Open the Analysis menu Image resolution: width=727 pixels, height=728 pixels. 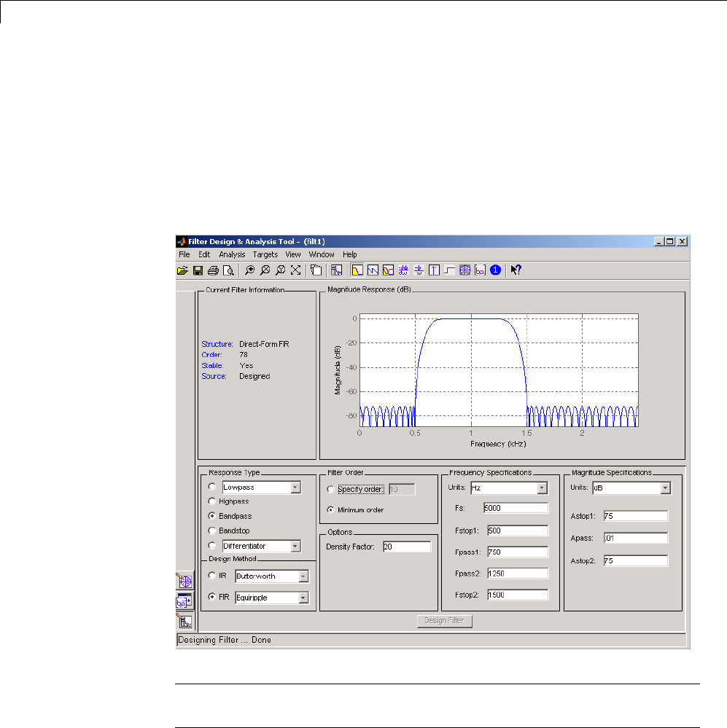coord(232,254)
